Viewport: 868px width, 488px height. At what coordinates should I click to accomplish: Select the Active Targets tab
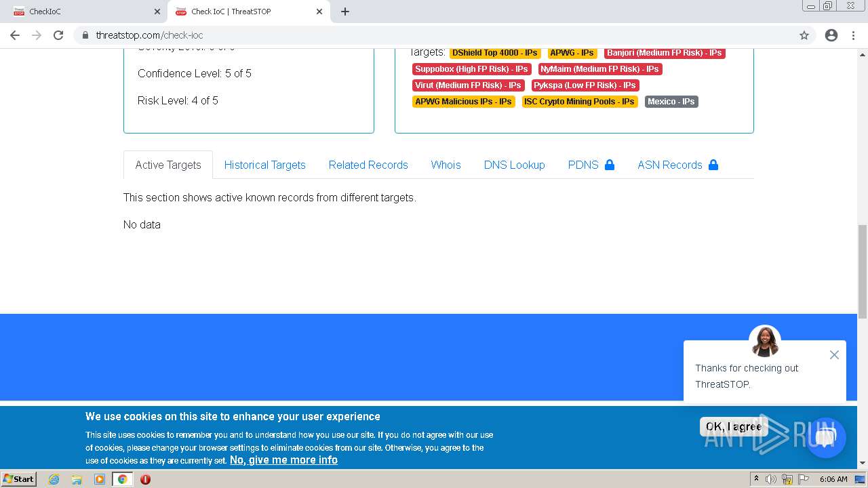(168, 165)
